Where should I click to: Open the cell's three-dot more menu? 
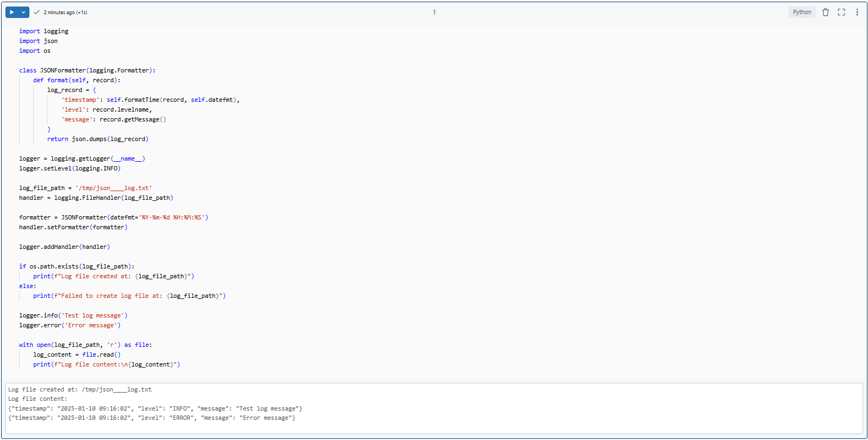857,12
